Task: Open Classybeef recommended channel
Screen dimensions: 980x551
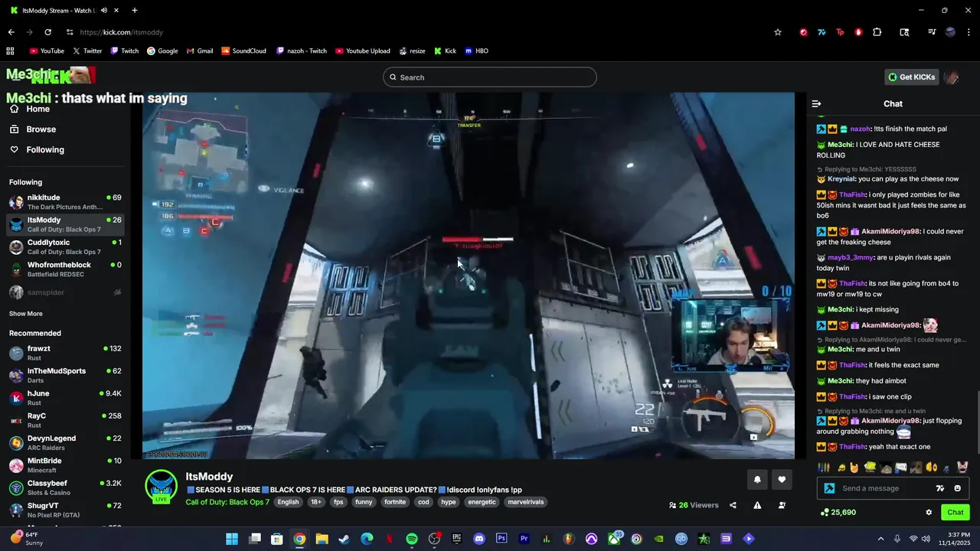Action: [x=65, y=487]
